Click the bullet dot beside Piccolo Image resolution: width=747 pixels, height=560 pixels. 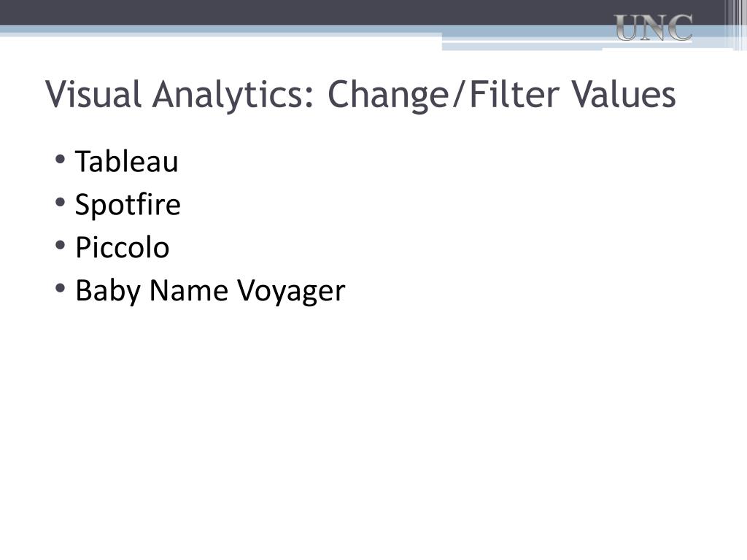click(x=60, y=245)
